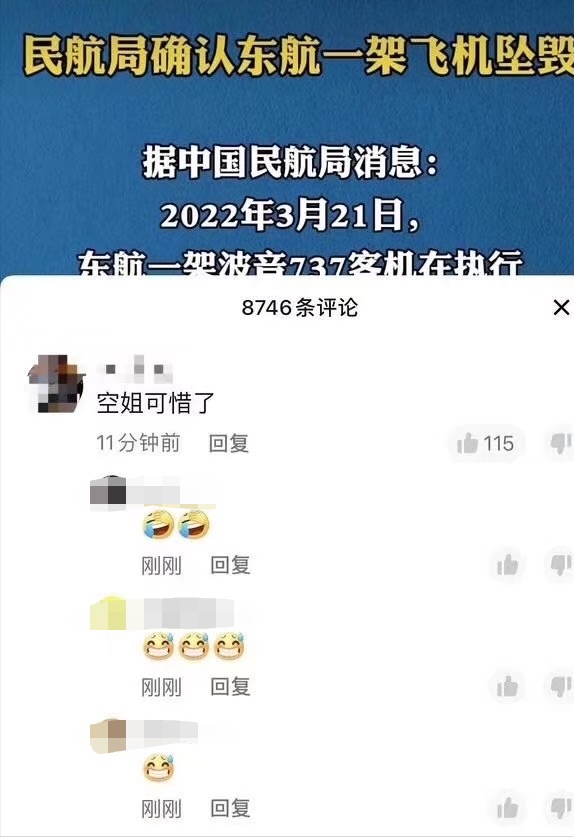Click 回复 under the two laughing emojis reply
Screen dimensions: 574x837
(230, 565)
